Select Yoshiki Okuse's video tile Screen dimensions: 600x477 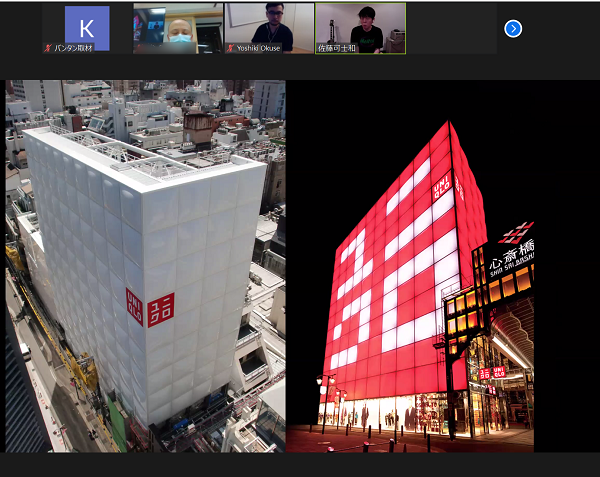[269, 28]
